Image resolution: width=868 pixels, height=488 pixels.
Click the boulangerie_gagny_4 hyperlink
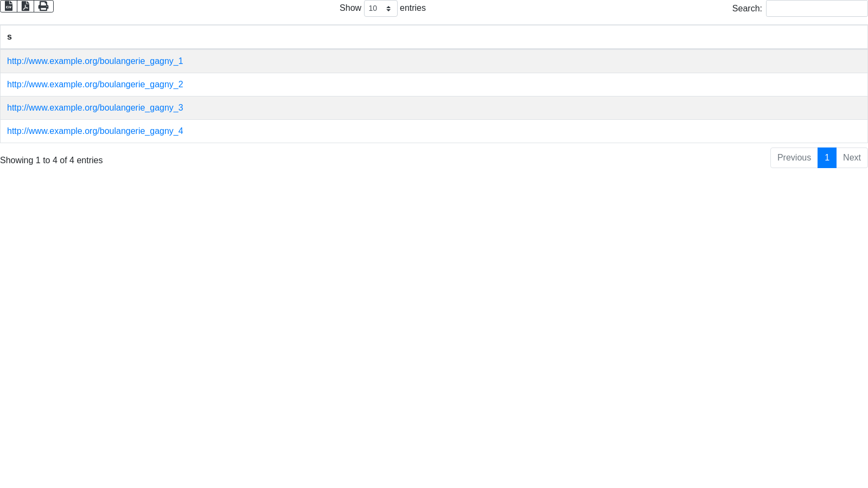coord(95,131)
